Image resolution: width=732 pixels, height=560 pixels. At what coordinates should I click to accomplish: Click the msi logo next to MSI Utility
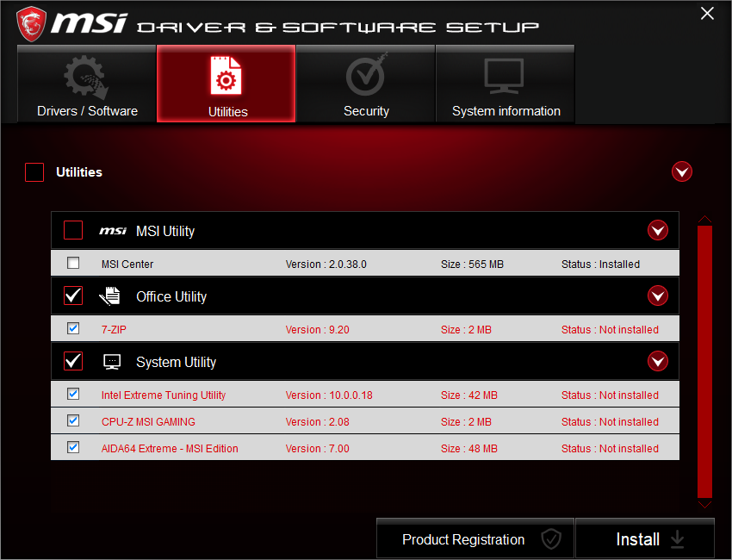pos(113,230)
